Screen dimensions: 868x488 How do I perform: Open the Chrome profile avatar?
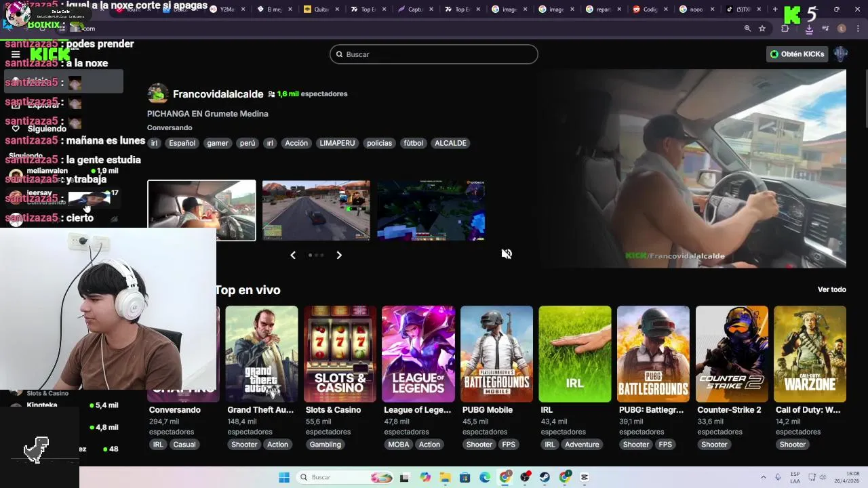[842, 28]
